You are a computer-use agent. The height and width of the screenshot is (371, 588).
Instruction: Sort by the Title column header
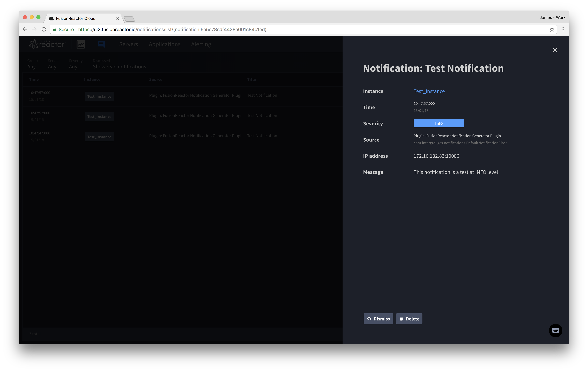(251, 80)
